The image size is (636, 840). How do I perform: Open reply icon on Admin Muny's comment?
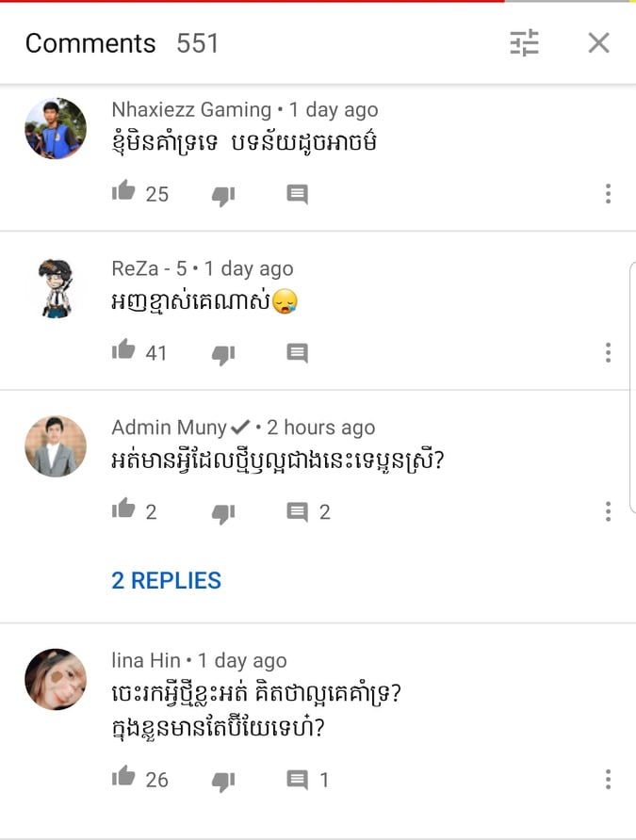(x=298, y=512)
